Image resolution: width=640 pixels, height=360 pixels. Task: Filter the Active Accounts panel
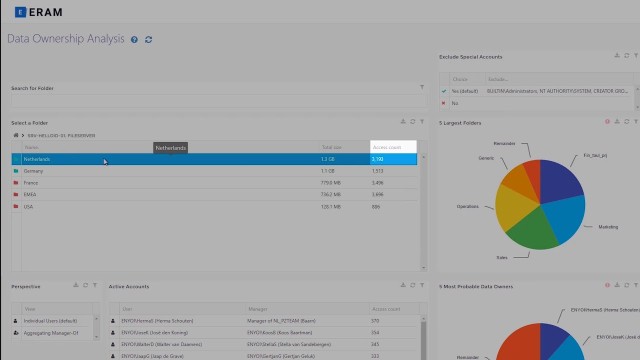tap(422, 285)
